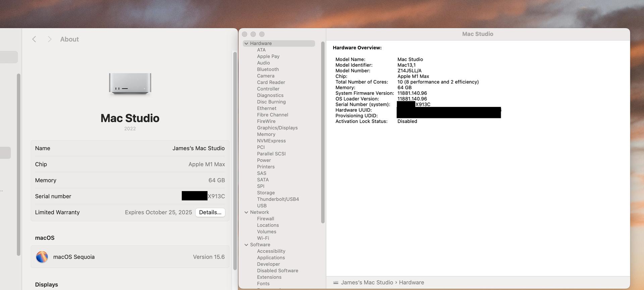Click the About pane vertical scrollbar
644x290 pixels.
(x=235, y=161)
